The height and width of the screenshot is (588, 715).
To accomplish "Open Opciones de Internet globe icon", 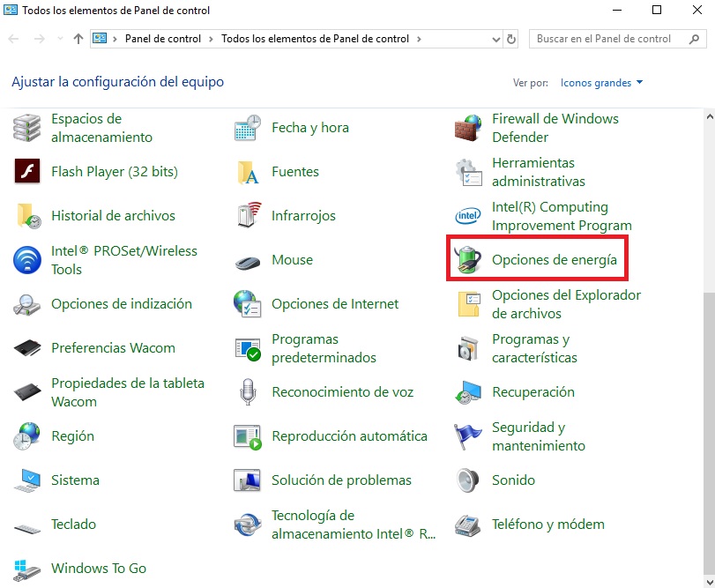I will 248,303.
